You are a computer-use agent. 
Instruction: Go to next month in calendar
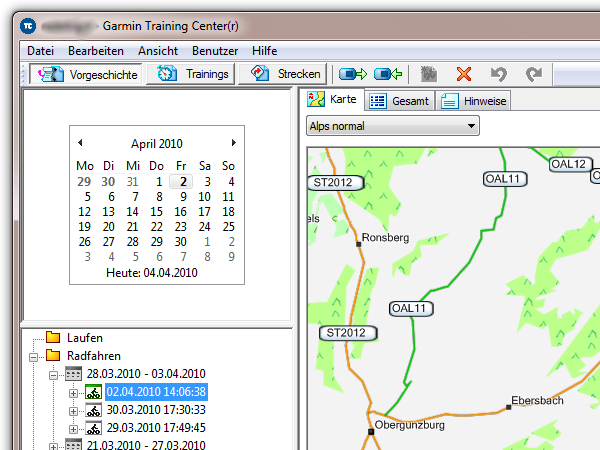234,143
